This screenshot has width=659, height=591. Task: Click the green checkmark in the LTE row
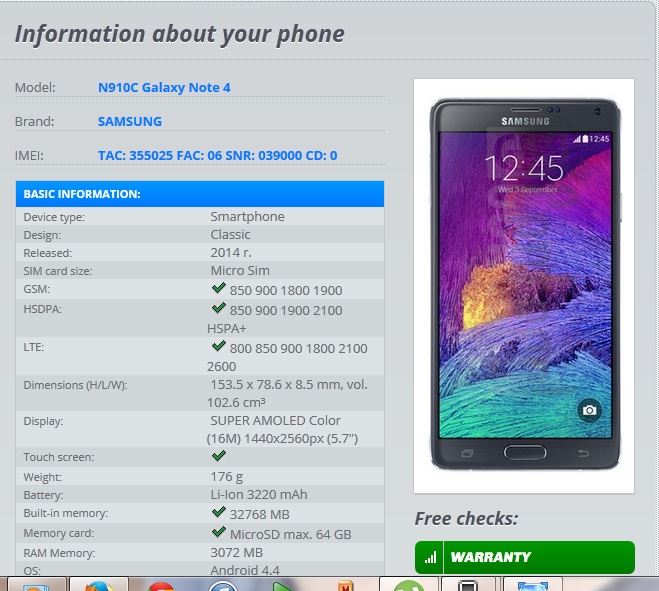coord(219,346)
